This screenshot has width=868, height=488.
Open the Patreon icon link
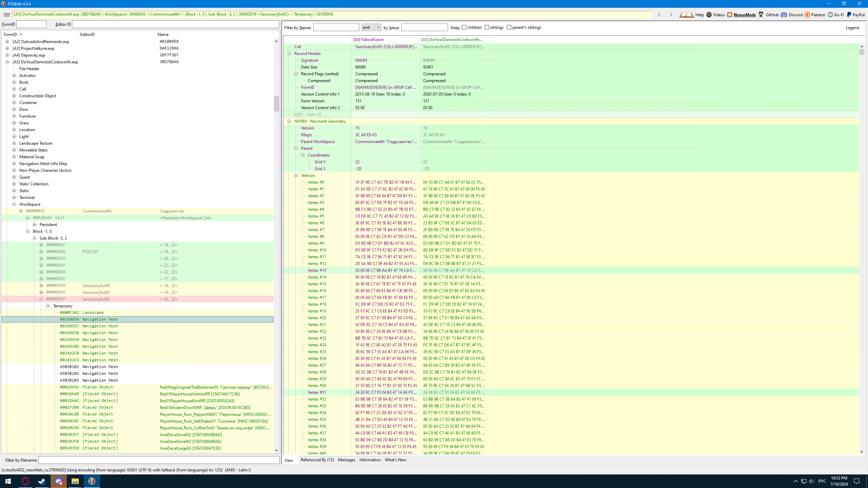807,14
